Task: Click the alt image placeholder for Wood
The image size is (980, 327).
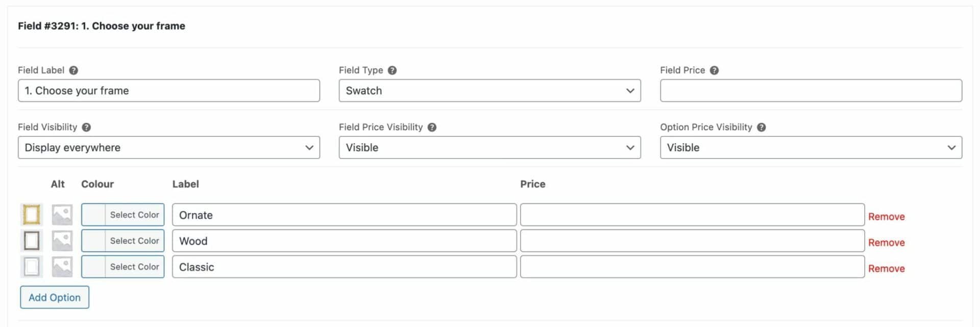Action: [62, 241]
